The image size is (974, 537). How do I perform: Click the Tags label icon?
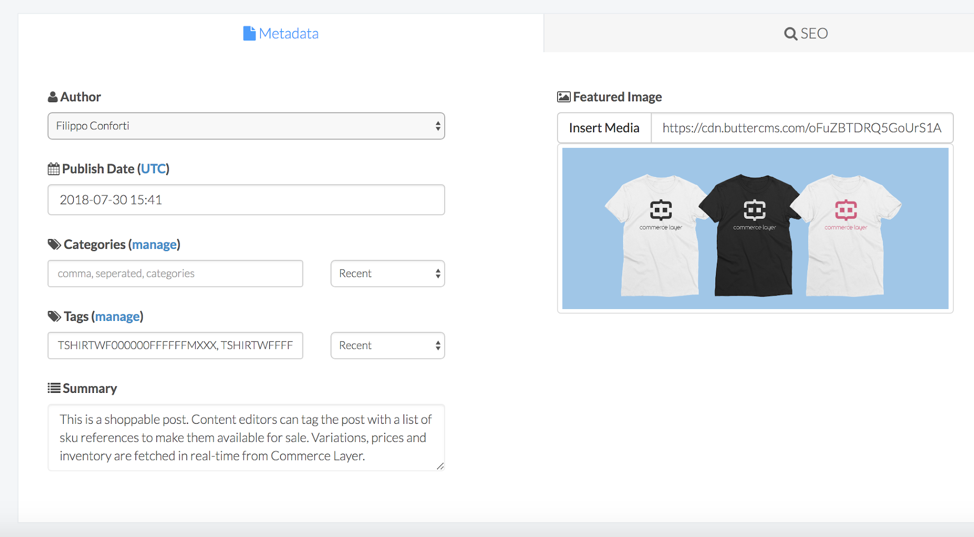coord(55,316)
